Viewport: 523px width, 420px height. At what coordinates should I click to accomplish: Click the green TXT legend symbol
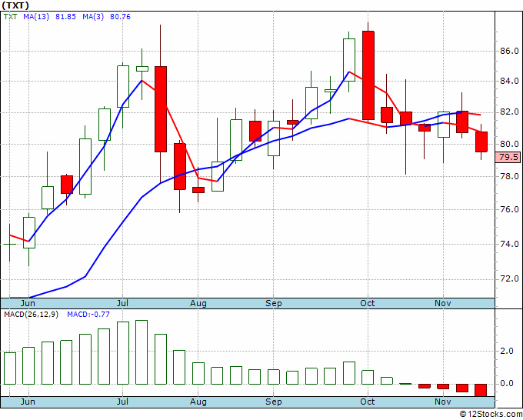(x=10, y=16)
